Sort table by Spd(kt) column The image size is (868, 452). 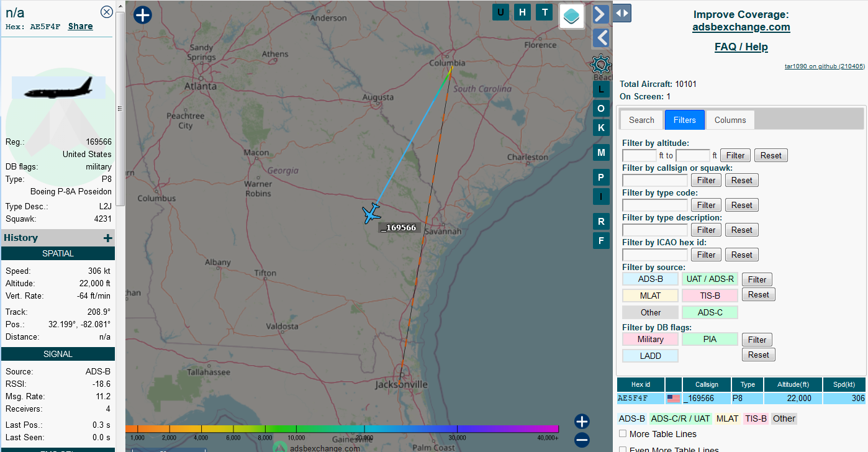click(x=846, y=384)
